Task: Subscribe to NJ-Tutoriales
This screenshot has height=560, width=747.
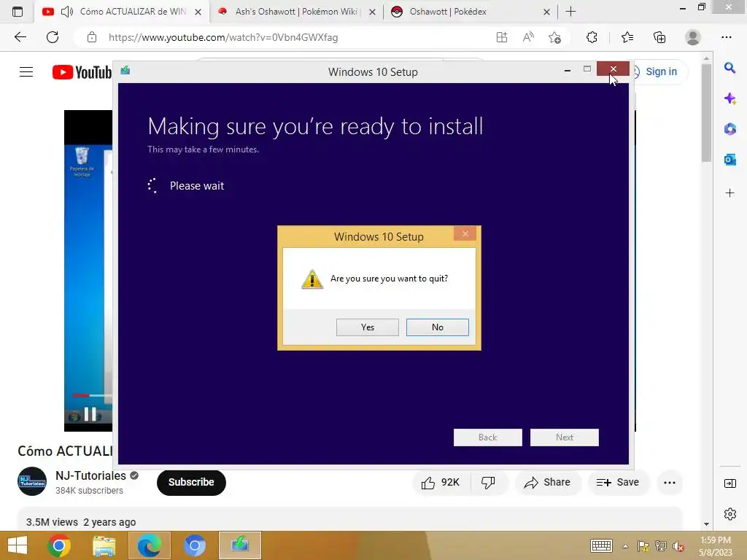Action: (x=191, y=483)
